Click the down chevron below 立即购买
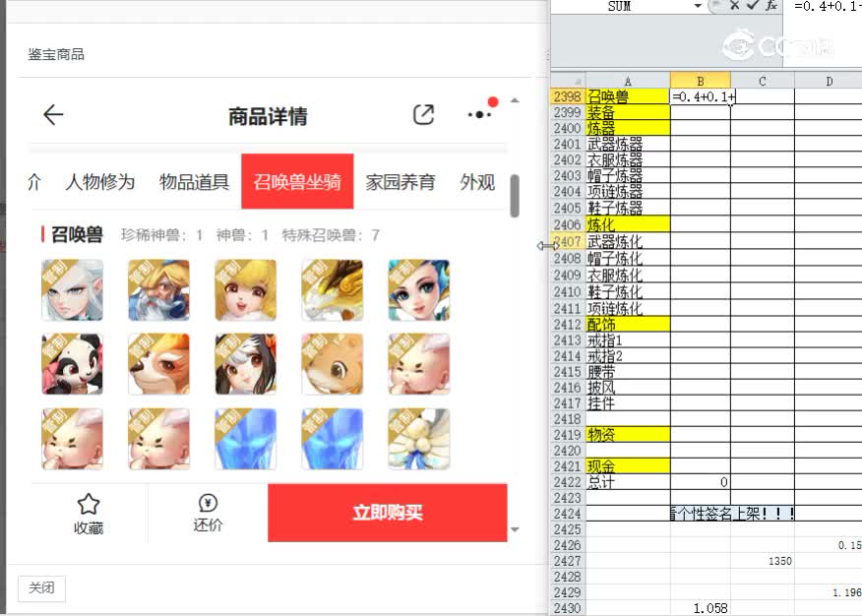 coord(515,527)
